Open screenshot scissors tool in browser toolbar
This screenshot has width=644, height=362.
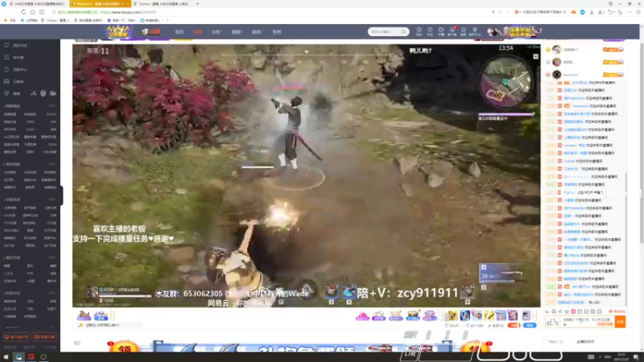coord(600,12)
